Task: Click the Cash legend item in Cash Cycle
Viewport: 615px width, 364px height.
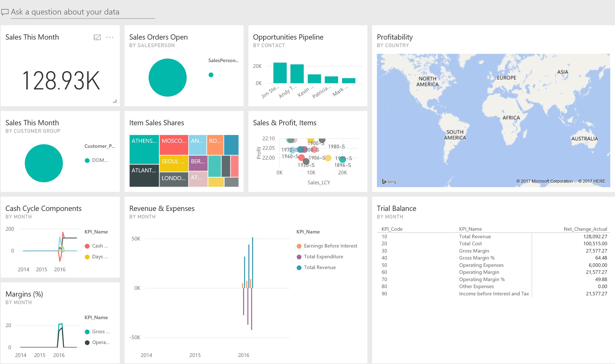Action: (99, 246)
